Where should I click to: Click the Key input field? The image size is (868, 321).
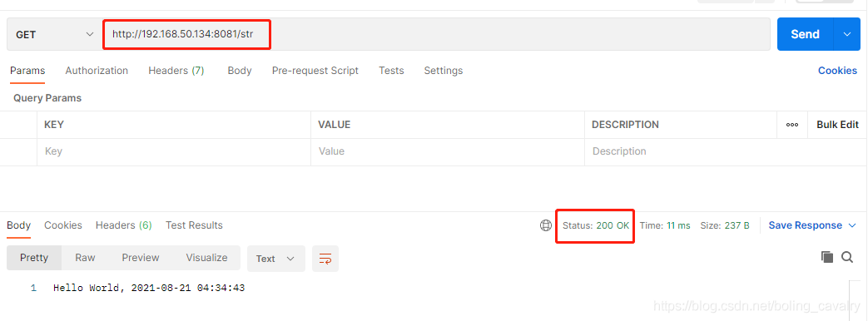(x=174, y=151)
